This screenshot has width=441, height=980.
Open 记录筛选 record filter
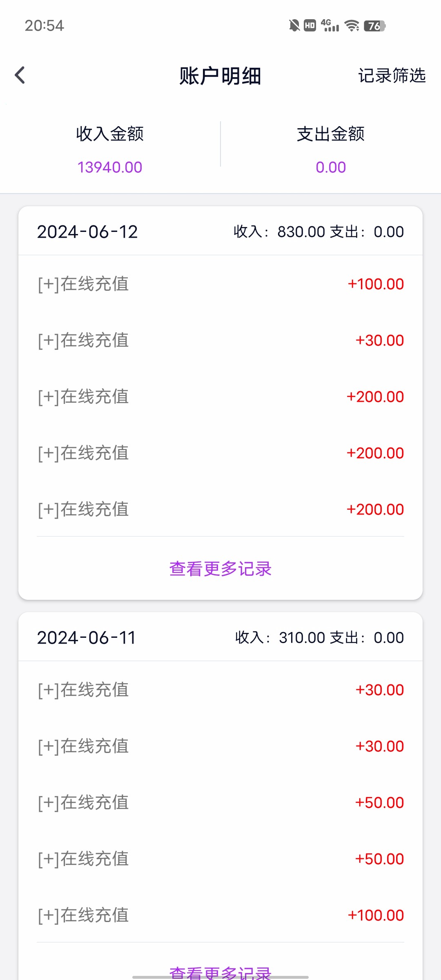tap(392, 76)
